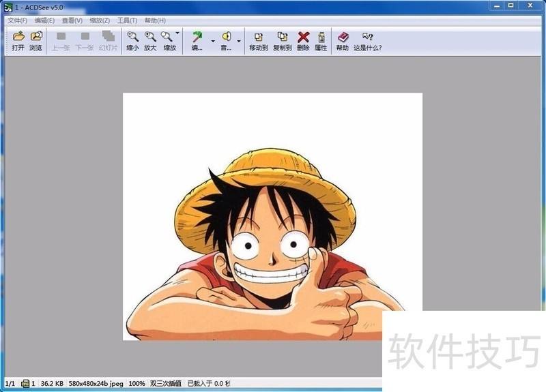Open the 文件(F) menu
Screen dimensions: 546x392
coord(18,20)
